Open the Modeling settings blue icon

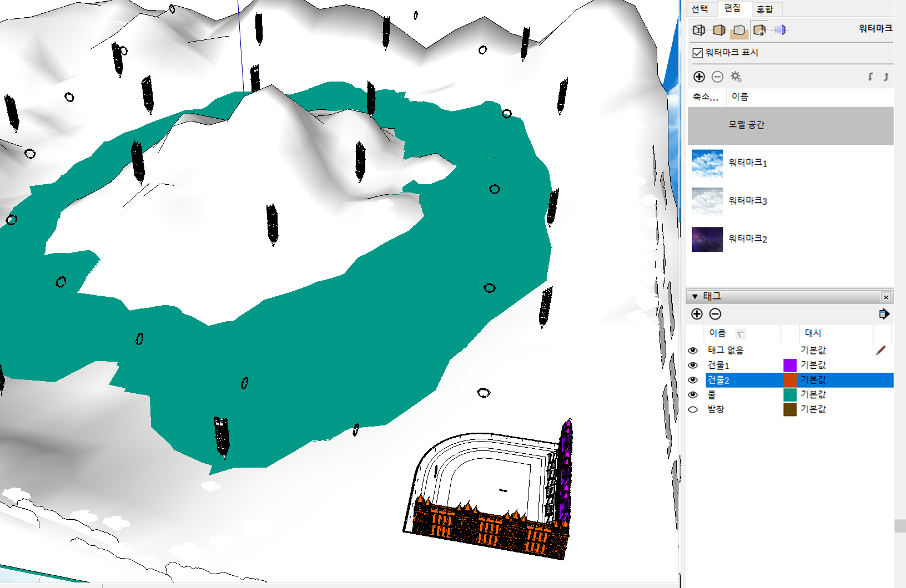point(780,30)
